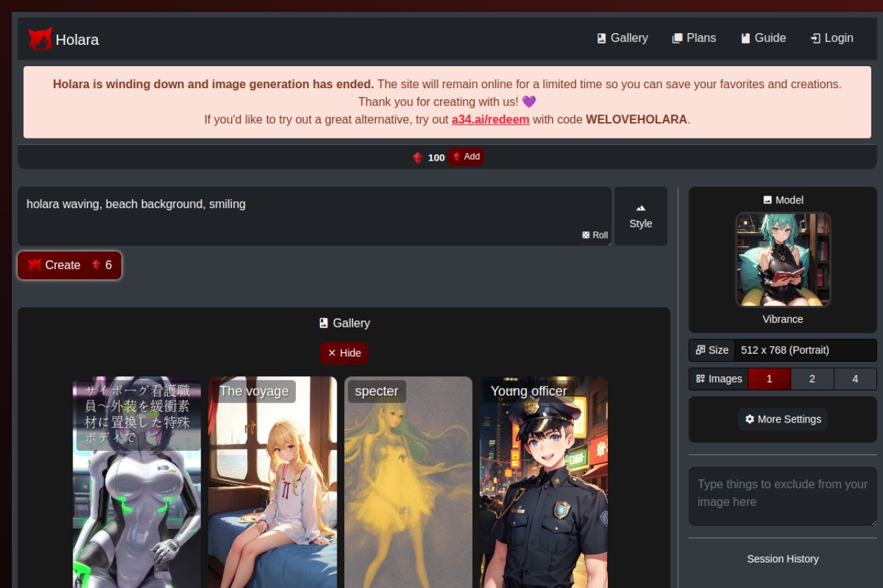Expand More Settings
Viewport: 883px width, 588px height.
point(783,419)
